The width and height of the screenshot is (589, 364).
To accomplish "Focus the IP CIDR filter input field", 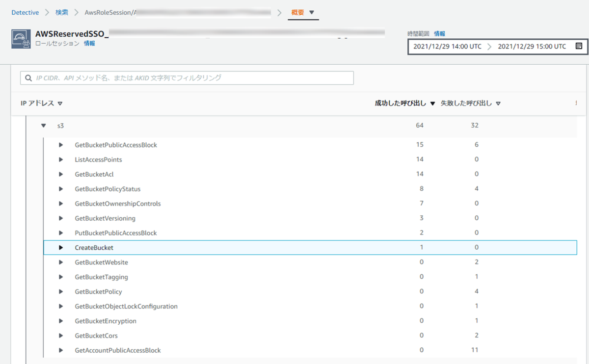I will tap(187, 78).
